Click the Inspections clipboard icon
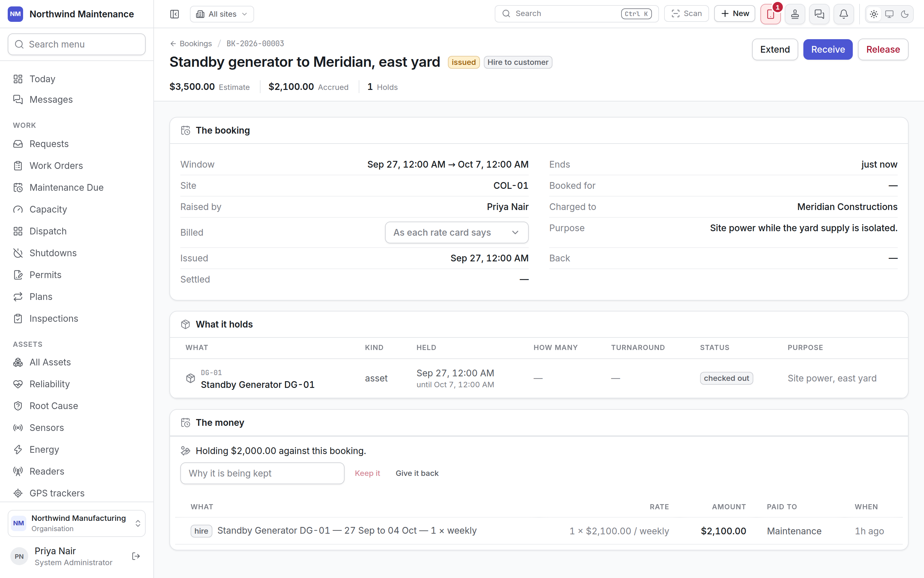 18,318
